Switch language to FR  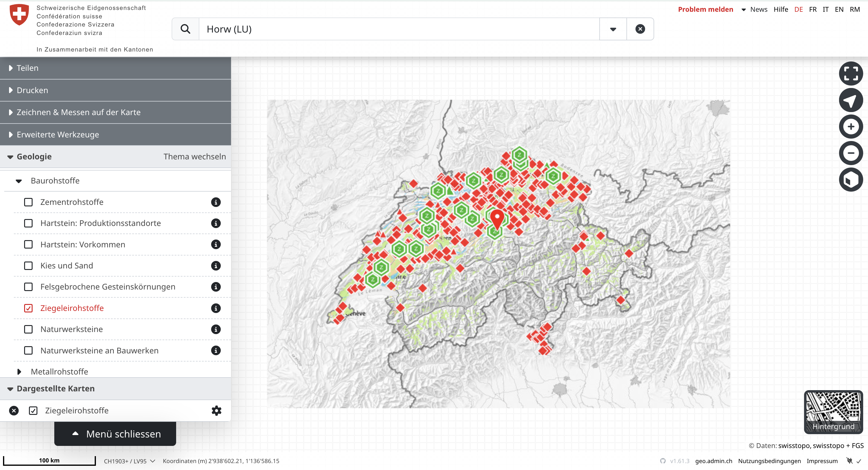813,9
